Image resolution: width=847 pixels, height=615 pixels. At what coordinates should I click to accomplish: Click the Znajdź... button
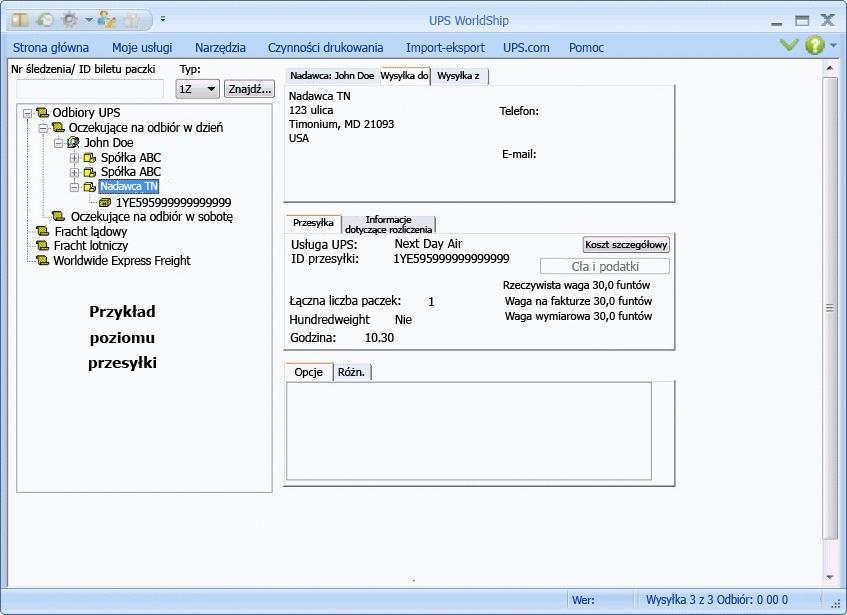pyautogui.click(x=250, y=89)
